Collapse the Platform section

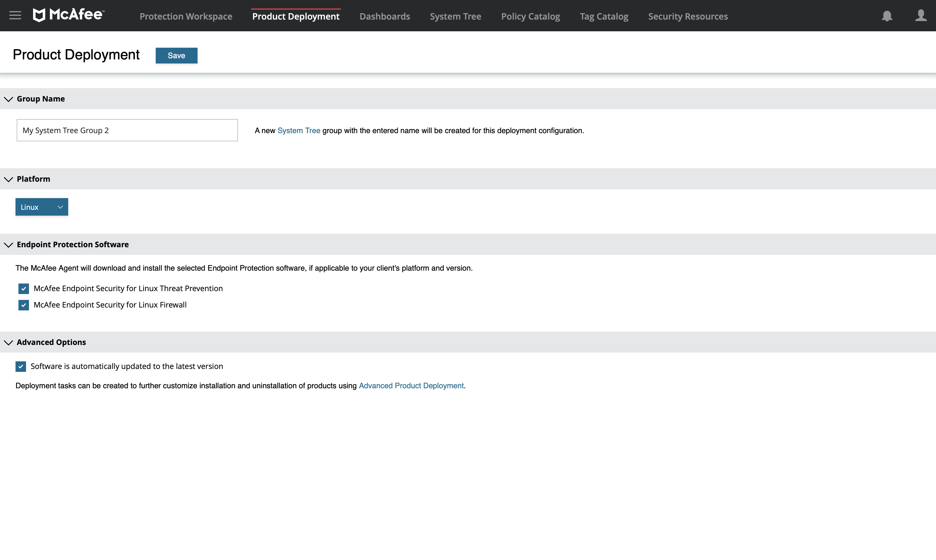pyautogui.click(x=8, y=179)
